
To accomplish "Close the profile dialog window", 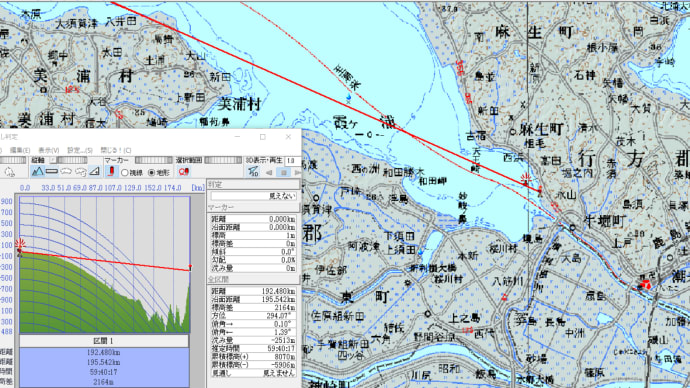I will coord(288,137).
